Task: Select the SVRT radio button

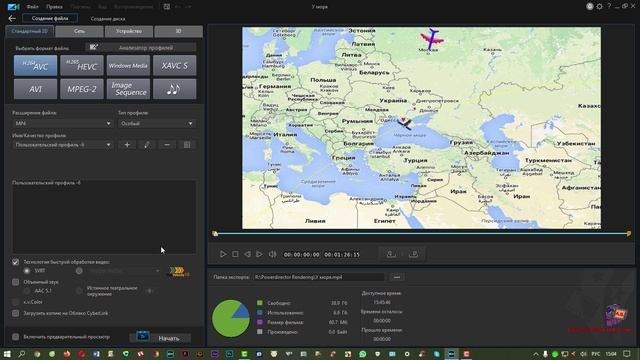Action: click(x=27, y=271)
